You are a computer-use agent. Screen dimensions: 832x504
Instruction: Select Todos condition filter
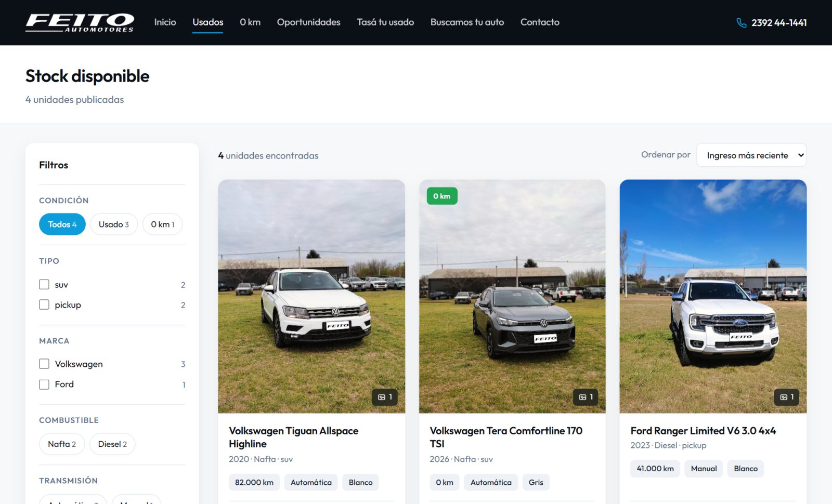click(62, 224)
